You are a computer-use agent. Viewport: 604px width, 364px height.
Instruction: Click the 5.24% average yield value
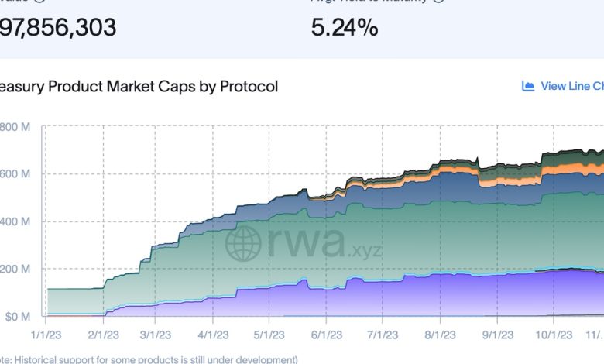point(345,29)
